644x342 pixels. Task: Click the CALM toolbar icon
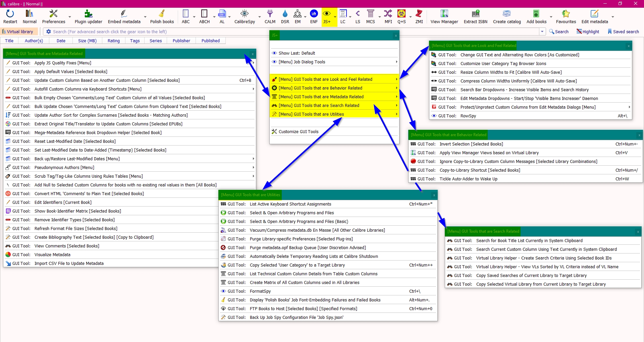[270, 17]
